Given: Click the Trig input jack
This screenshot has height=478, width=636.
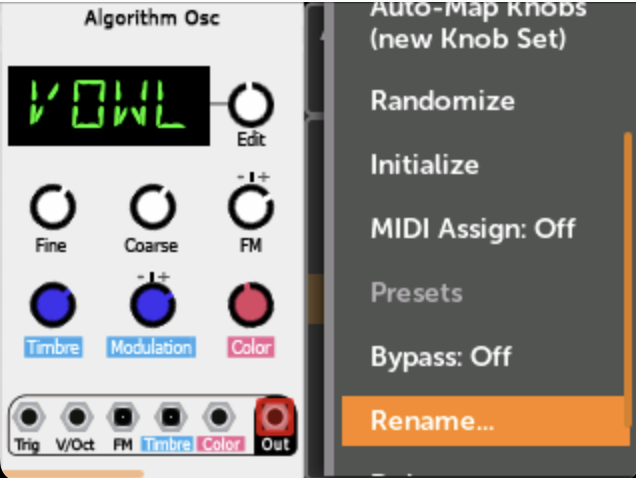Looking at the screenshot, I should point(29,417).
